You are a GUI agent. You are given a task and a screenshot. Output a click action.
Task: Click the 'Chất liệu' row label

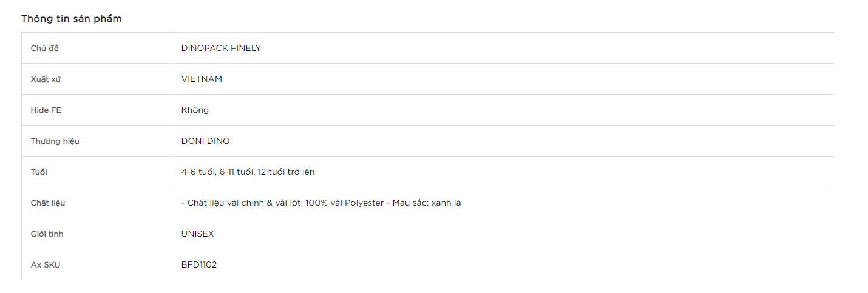pos(48,203)
